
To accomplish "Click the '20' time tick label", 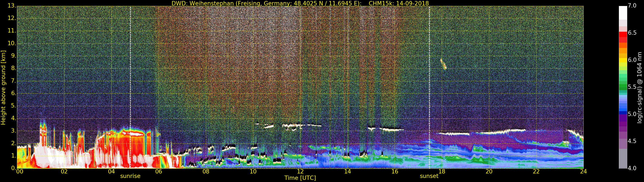I will (x=489, y=172).
